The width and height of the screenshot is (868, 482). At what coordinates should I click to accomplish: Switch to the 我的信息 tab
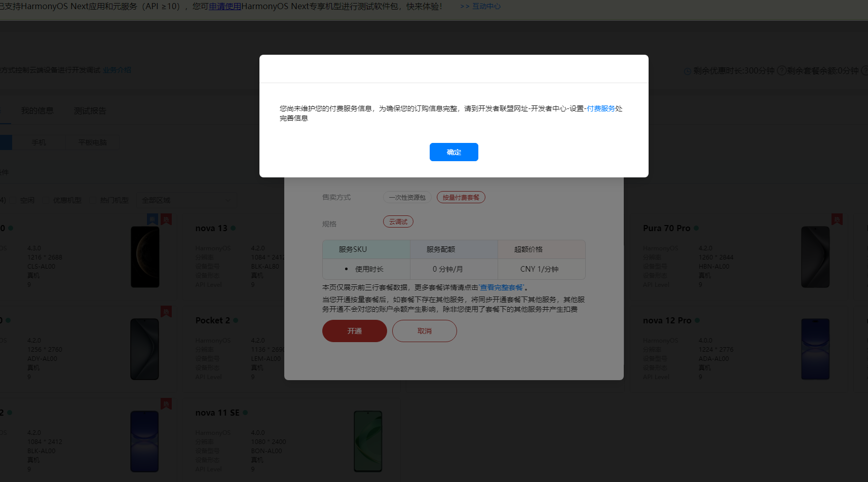(37, 110)
